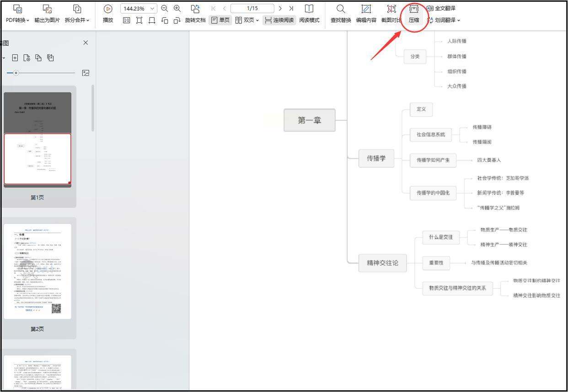Select the third page thumbnail at panel bottom
568x392 pixels.
(38, 372)
